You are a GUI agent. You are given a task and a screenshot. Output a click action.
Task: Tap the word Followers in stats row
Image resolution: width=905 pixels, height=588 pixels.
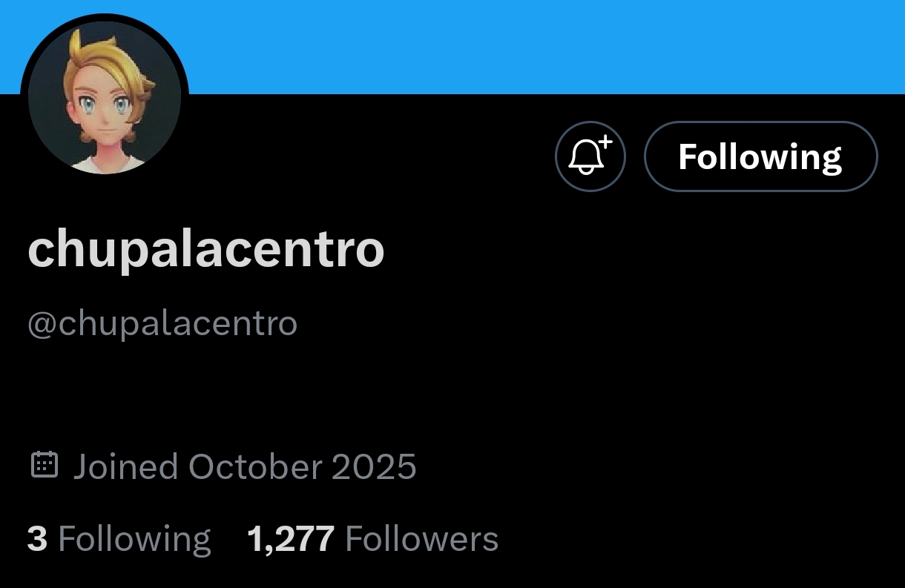[422, 539]
